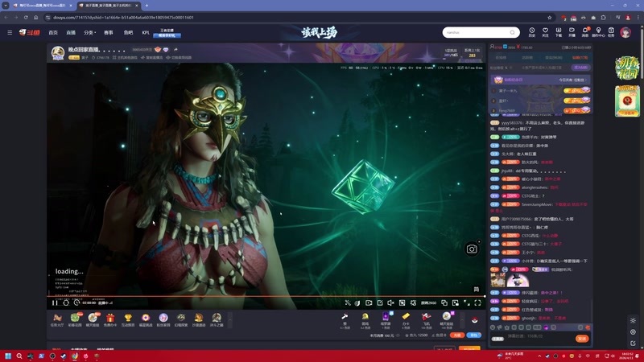Image resolution: width=644 pixels, height=362 pixels.
Task: Click the clock timer icon in player controls
Action: (76, 303)
